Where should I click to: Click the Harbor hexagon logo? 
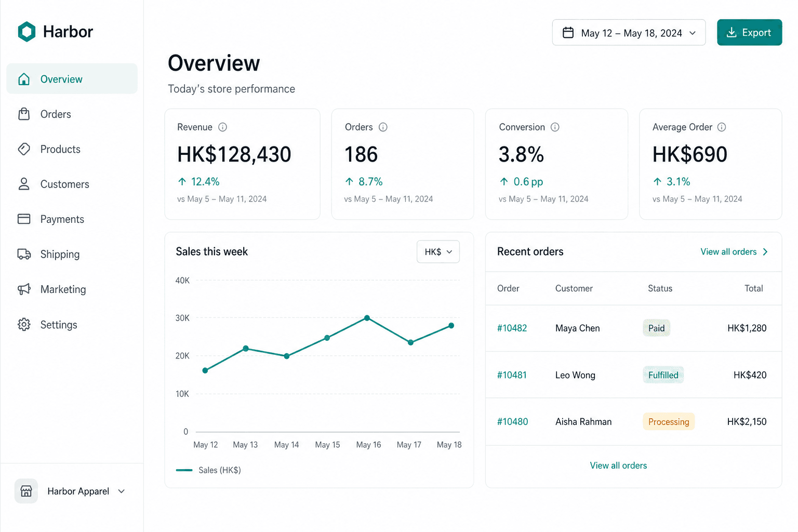(26, 32)
